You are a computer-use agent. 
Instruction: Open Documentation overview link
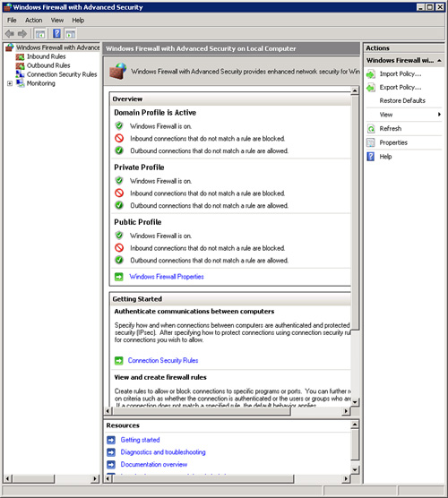[x=154, y=464]
